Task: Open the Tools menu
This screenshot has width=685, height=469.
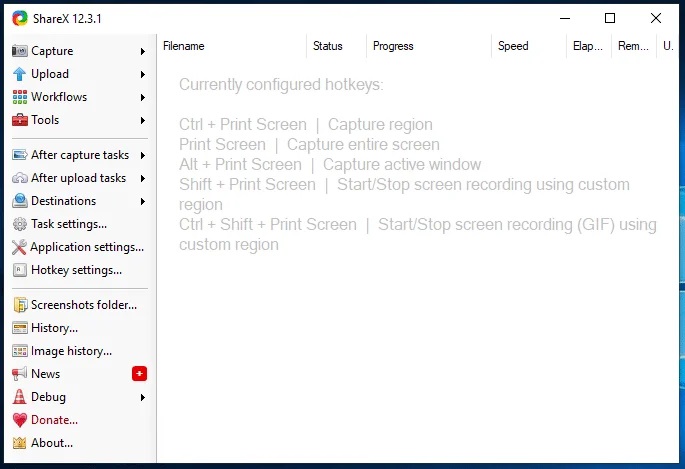Action: [80, 120]
